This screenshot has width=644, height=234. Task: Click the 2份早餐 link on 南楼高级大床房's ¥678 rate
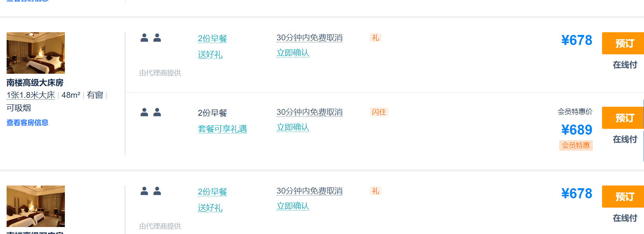[212, 38]
